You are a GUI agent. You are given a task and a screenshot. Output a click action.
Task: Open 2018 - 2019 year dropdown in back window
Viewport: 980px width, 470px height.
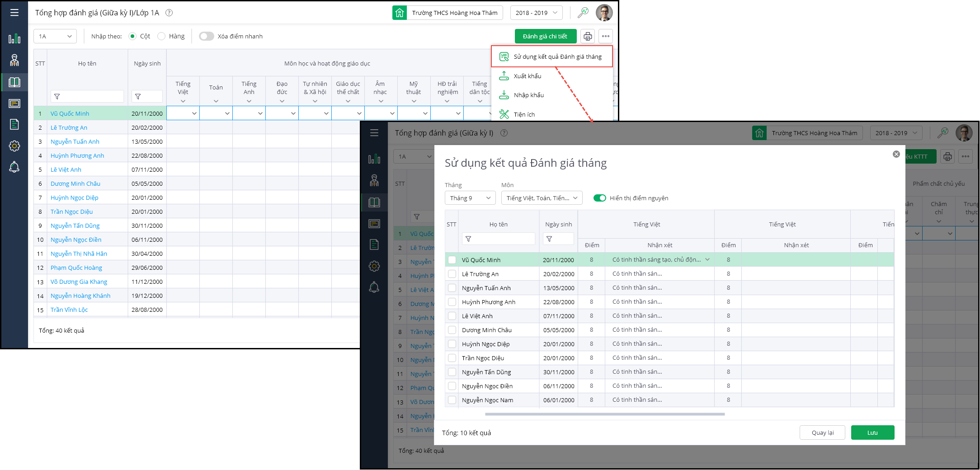click(x=536, y=13)
